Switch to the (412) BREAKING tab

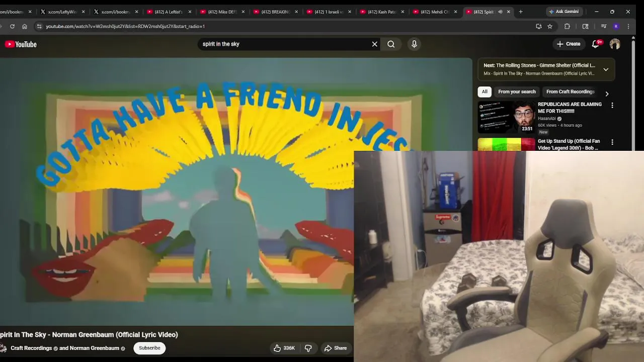(275, 12)
